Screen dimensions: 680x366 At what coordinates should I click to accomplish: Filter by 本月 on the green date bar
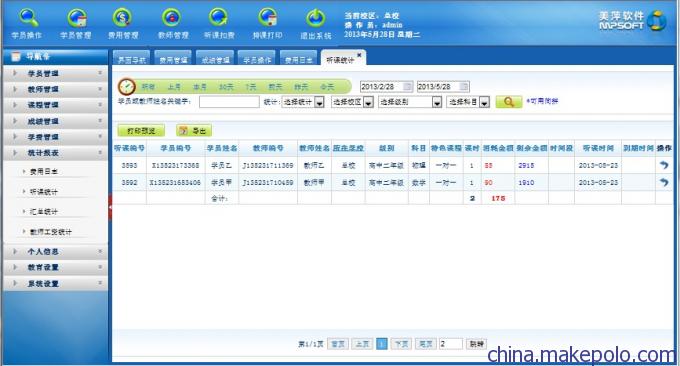coord(199,87)
